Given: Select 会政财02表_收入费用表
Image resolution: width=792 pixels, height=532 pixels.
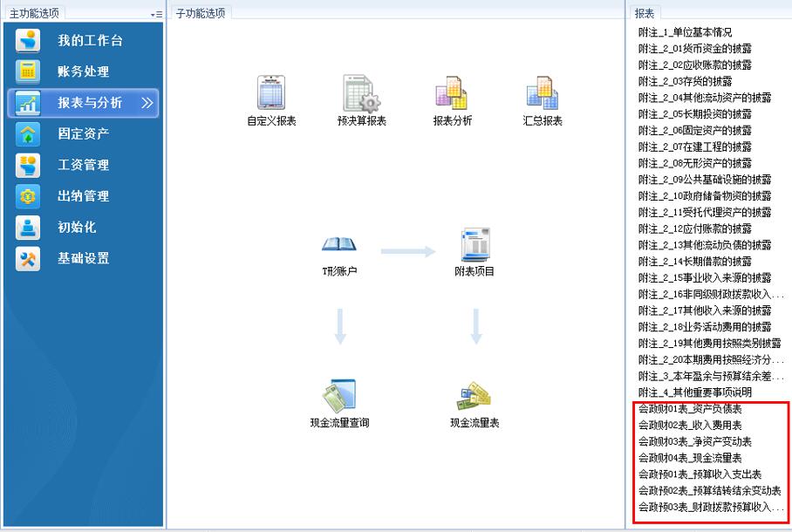Looking at the screenshot, I should point(690,425).
